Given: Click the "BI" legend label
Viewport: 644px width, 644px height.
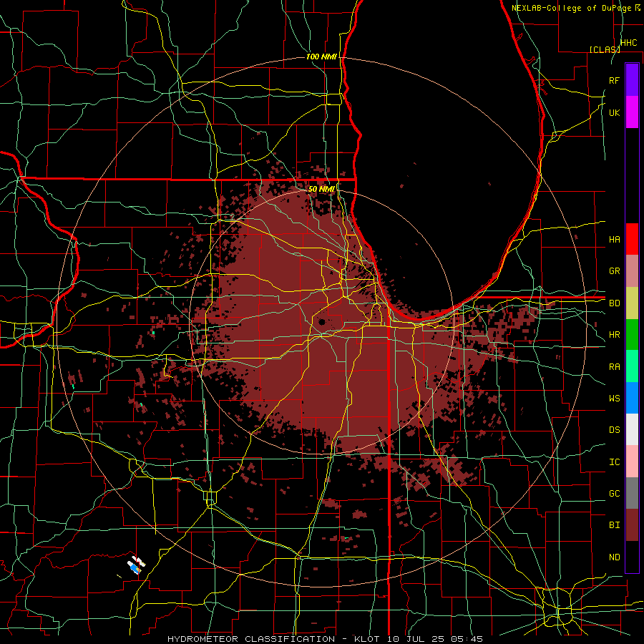Looking at the screenshot, I should point(614,525).
